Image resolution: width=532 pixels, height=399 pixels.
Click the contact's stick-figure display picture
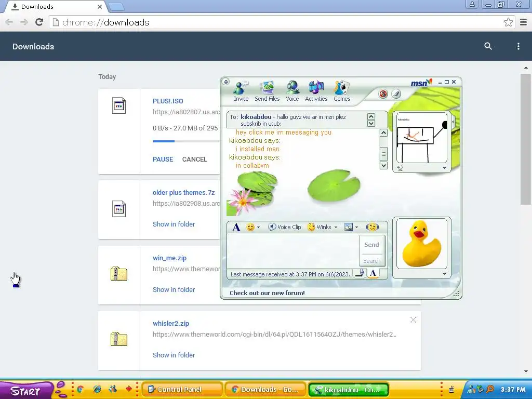[x=422, y=138]
